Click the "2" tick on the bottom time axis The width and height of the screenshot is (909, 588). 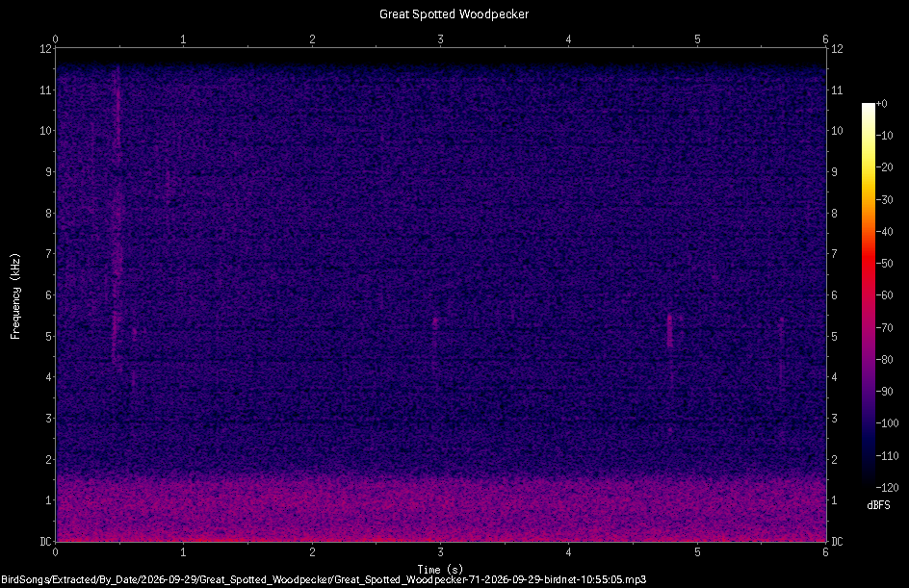point(312,552)
